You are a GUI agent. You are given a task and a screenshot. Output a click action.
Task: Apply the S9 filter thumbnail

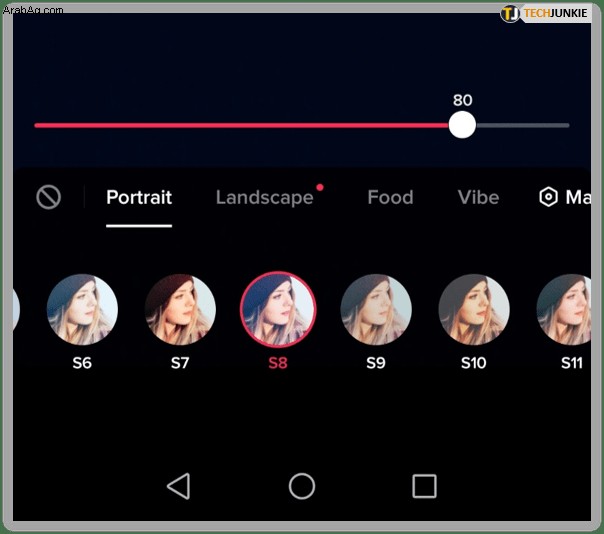tap(376, 309)
